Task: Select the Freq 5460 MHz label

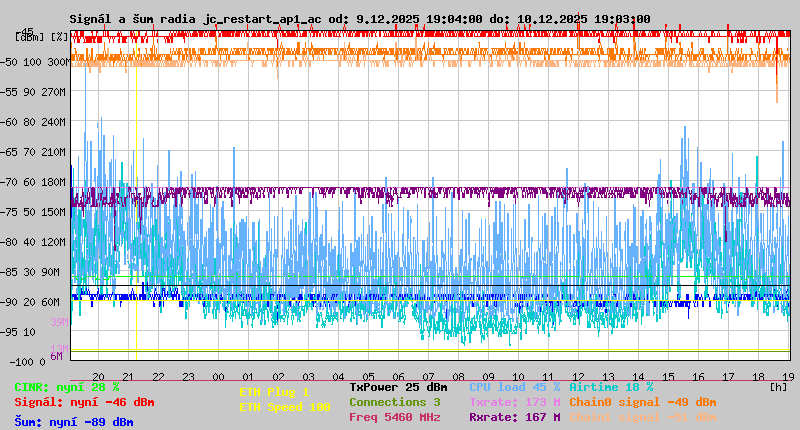Action: click(394, 417)
